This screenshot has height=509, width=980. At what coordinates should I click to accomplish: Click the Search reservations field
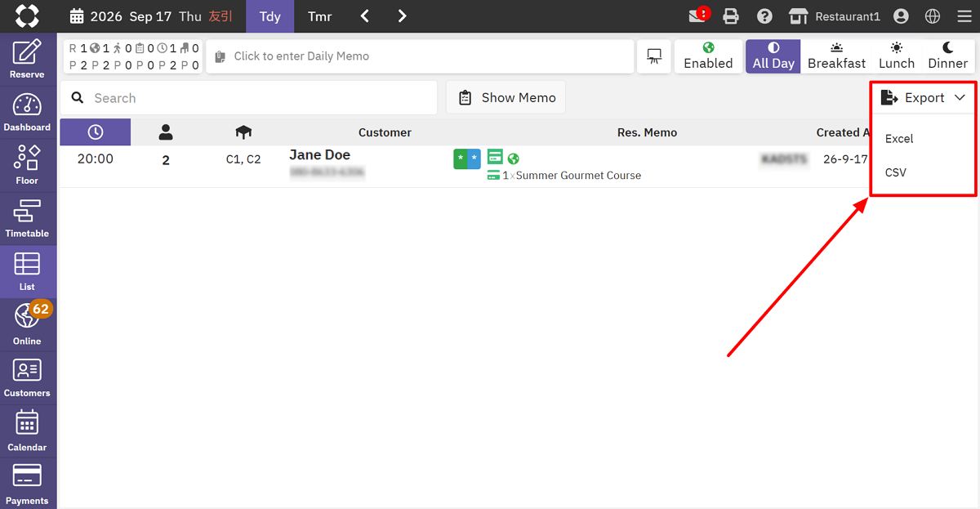[249, 98]
